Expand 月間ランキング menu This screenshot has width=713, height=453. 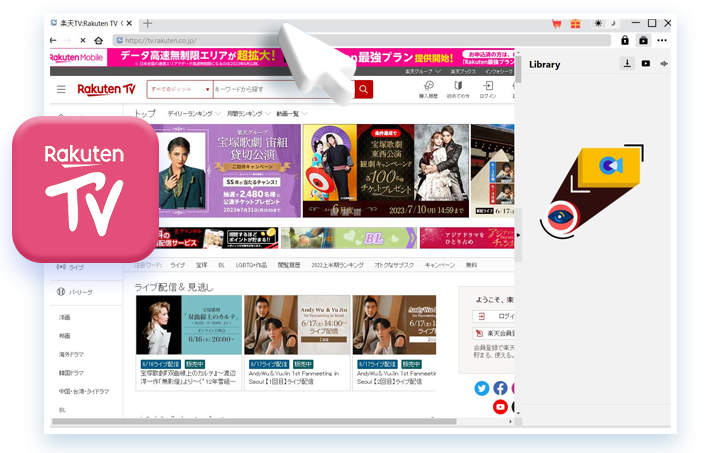pyautogui.click(x=248, y=113)
